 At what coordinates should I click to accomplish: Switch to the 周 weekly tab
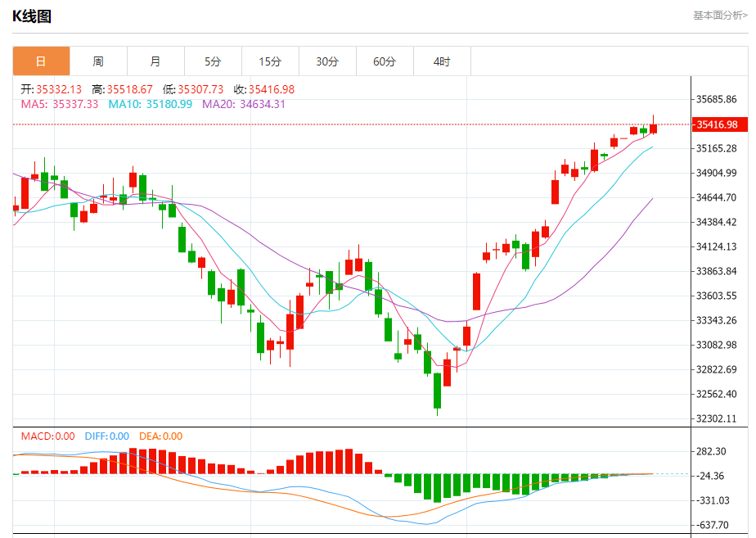98,61
